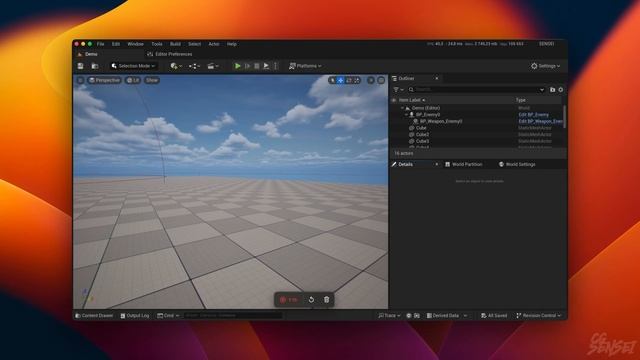Open the Cinematics clapperboard menu

(x=213, y=66)
